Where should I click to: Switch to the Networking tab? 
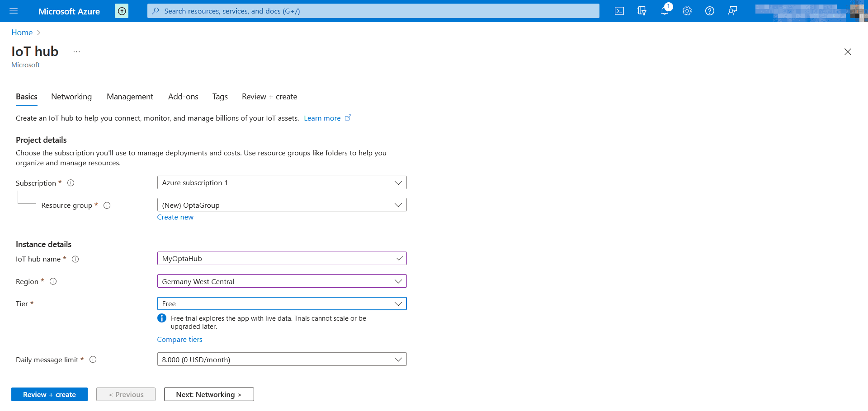coord(71,97)
